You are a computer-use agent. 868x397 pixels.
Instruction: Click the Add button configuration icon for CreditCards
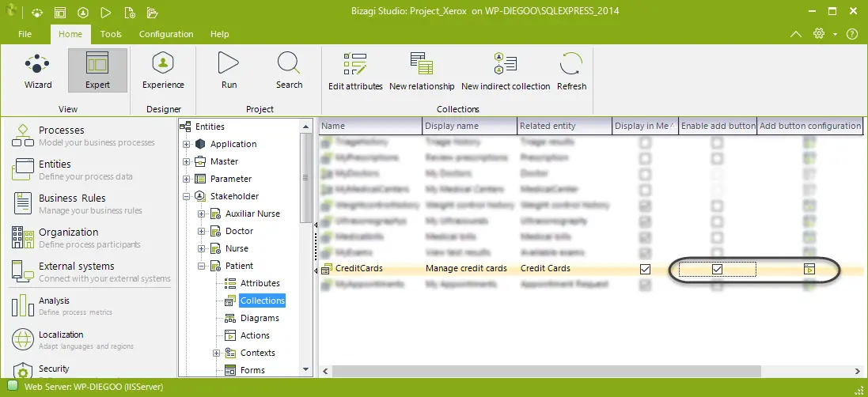pos(809,269)
